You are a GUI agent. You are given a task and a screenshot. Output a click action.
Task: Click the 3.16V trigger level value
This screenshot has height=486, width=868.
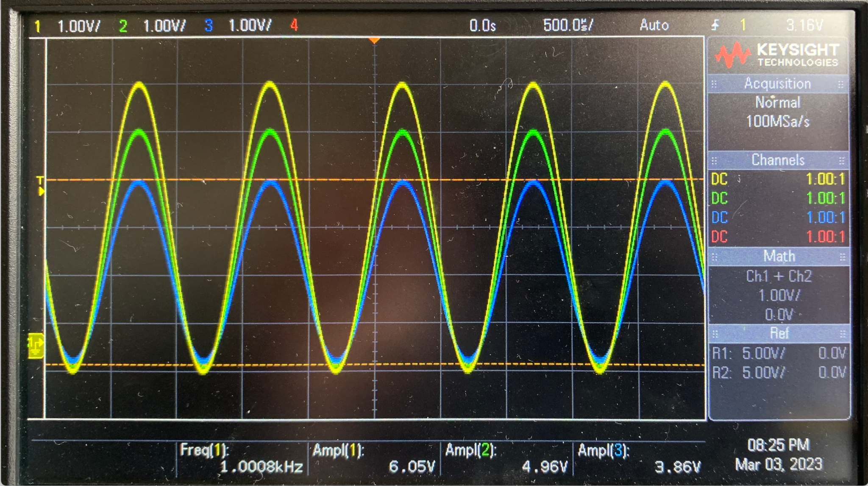pyautogui.click(x=804, y=25)
